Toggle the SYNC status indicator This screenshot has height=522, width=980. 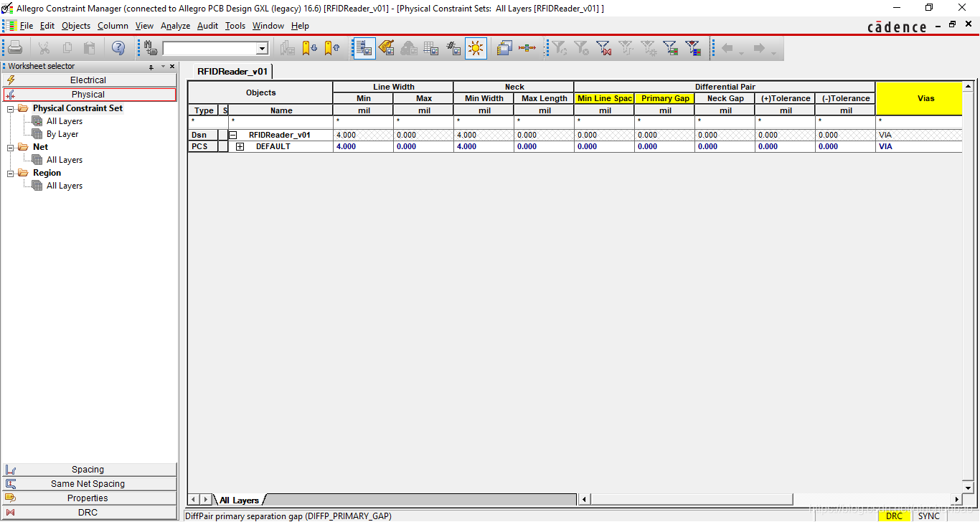point(928,516)
